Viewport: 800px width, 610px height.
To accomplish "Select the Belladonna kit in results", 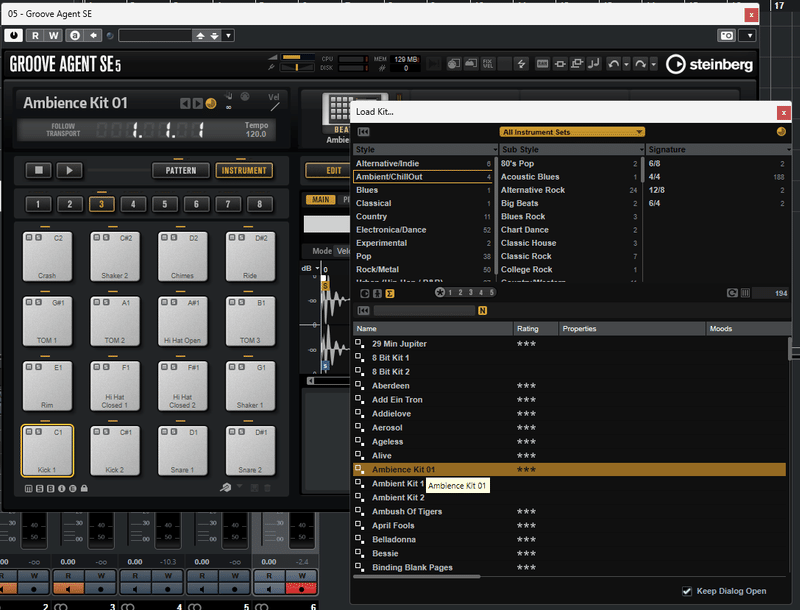I will (569, 540).
